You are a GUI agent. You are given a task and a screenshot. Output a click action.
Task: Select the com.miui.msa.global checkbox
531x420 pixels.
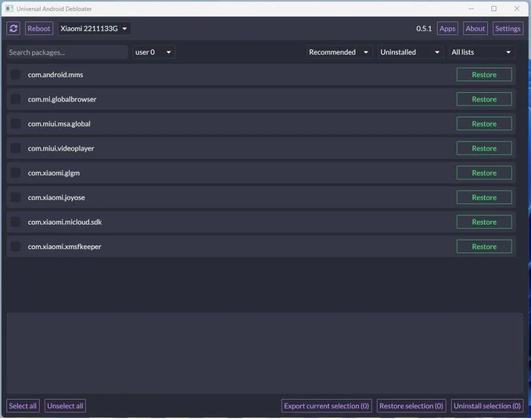click(15, 124)
